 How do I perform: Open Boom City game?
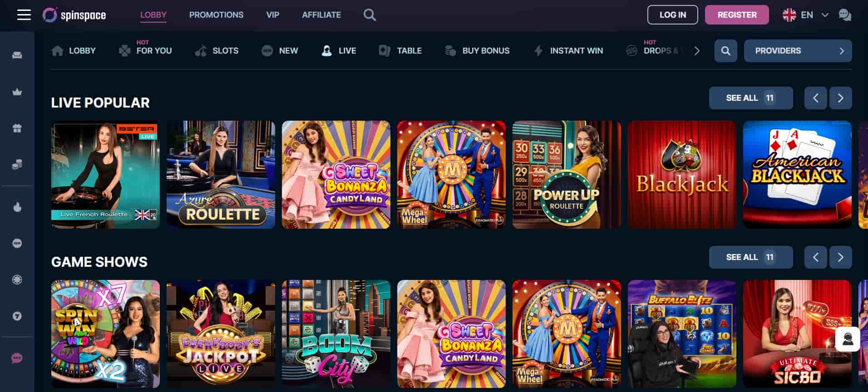point(336,334)
